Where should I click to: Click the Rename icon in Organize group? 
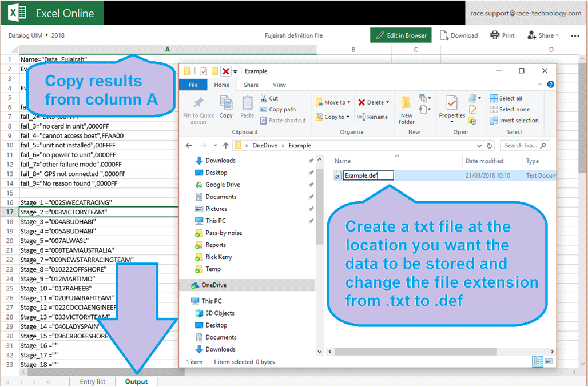point(362,117)
